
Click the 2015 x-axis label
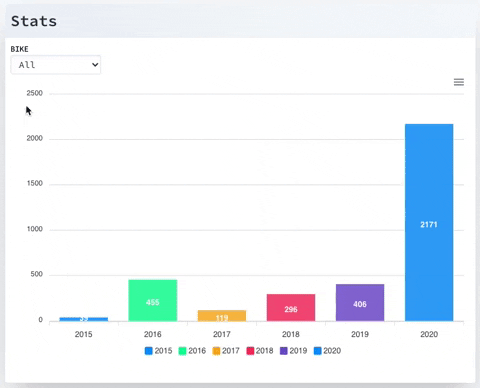click(x=84, y=334)
